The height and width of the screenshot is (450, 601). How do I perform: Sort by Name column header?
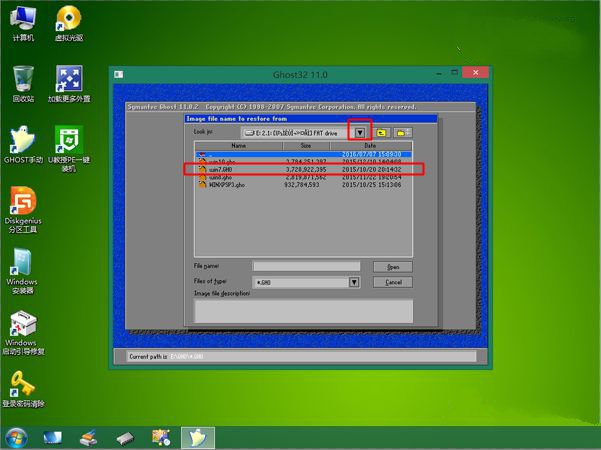[238, 146]
